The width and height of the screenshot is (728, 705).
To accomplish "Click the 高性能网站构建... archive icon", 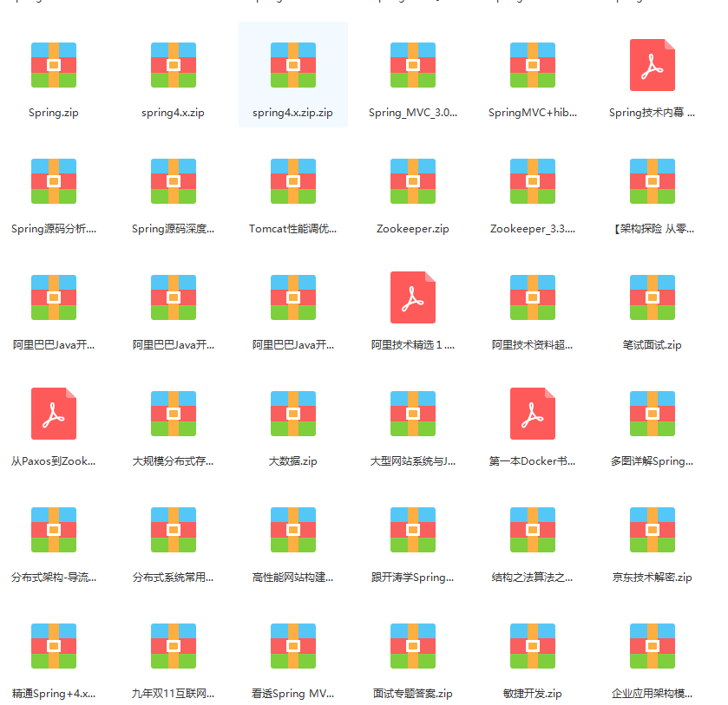I will click(x=293, y=530).
